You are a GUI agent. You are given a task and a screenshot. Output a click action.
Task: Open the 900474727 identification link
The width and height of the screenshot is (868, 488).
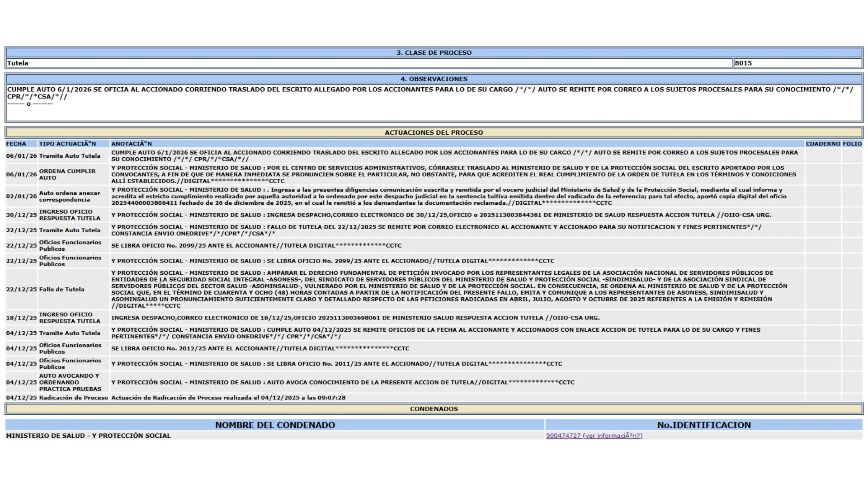(594, 436)
